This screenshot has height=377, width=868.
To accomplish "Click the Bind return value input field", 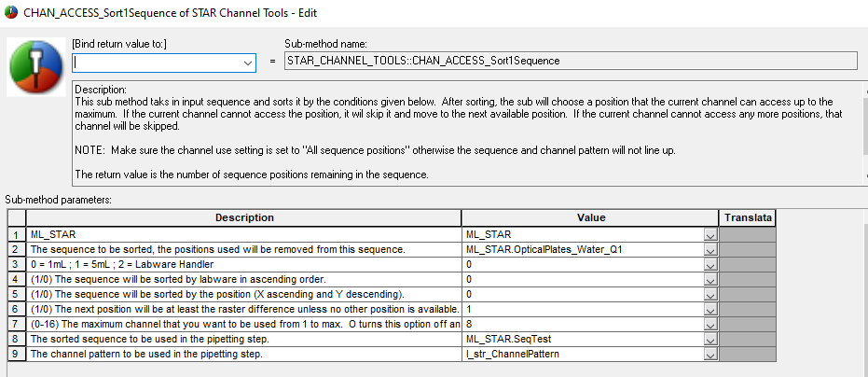I will 155,63.
